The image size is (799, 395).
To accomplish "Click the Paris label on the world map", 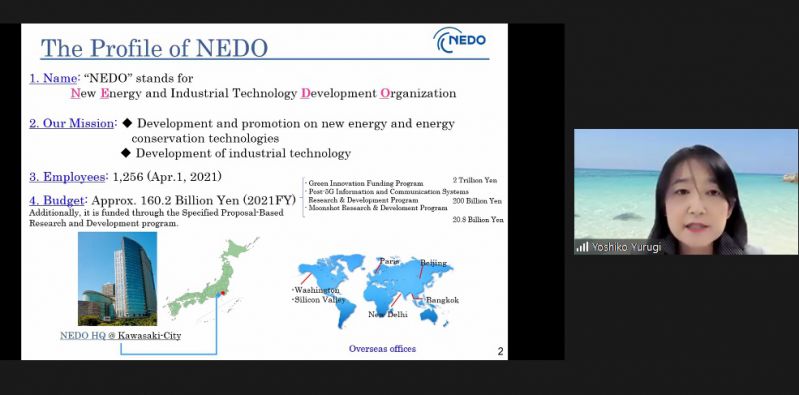I will (390, 261).
